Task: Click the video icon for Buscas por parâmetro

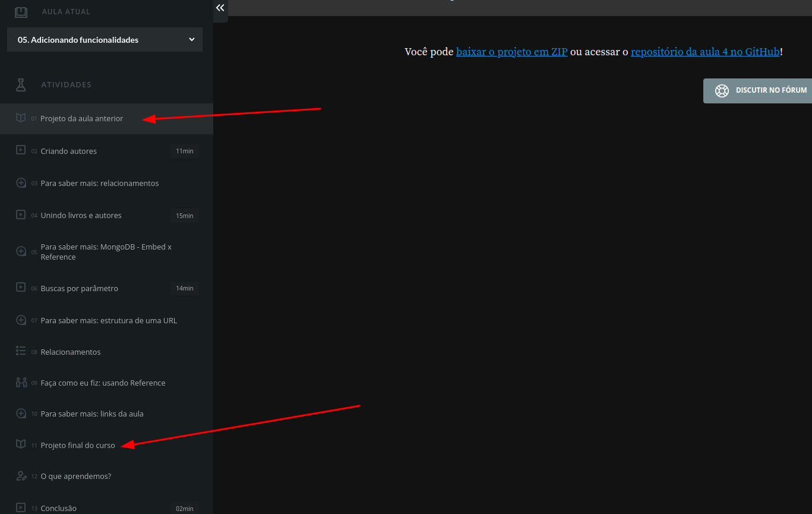Action: click(21, 288)
